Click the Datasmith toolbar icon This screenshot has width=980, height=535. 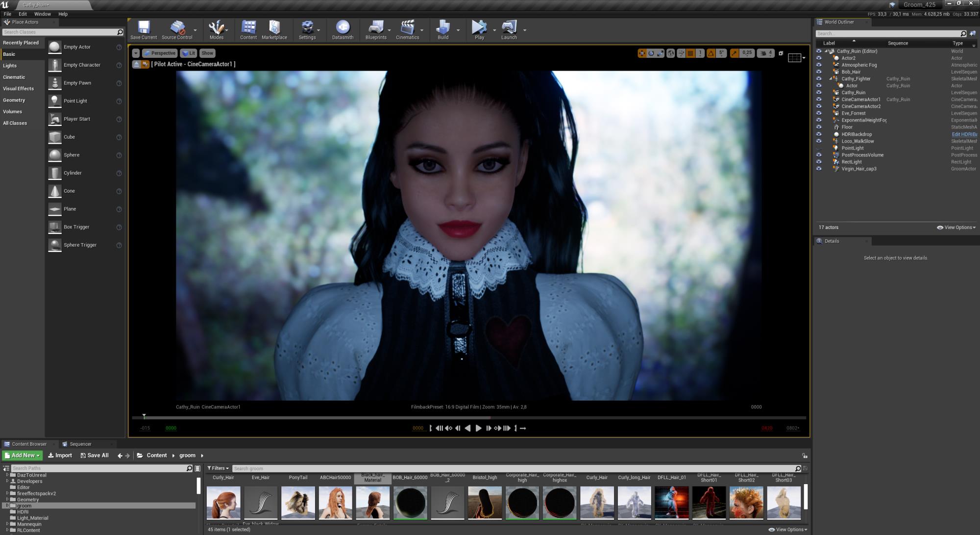(x=343, y=29)
